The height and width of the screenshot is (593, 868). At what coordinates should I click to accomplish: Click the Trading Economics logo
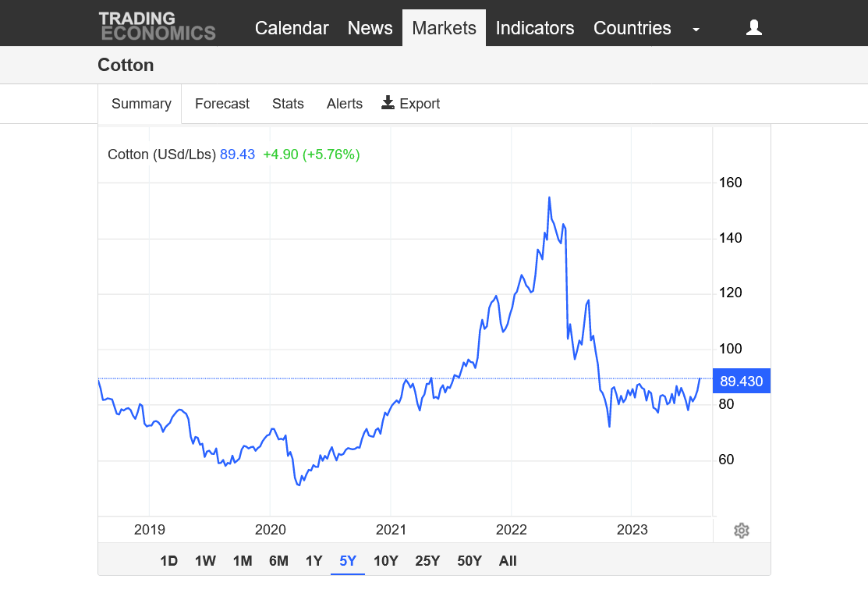tap(158, 27)
